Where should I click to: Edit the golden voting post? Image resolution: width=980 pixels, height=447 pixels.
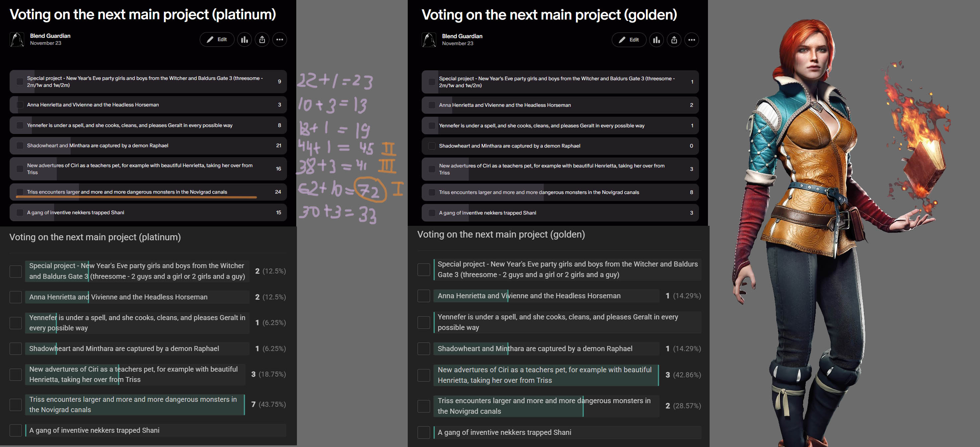[629, 40]
